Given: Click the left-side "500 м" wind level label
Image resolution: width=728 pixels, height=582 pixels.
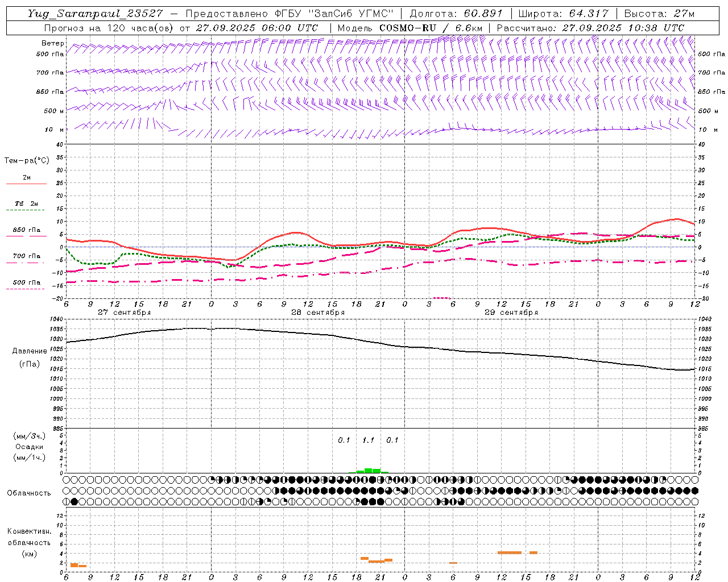Looking at the screenshot, I should [53, 111].
